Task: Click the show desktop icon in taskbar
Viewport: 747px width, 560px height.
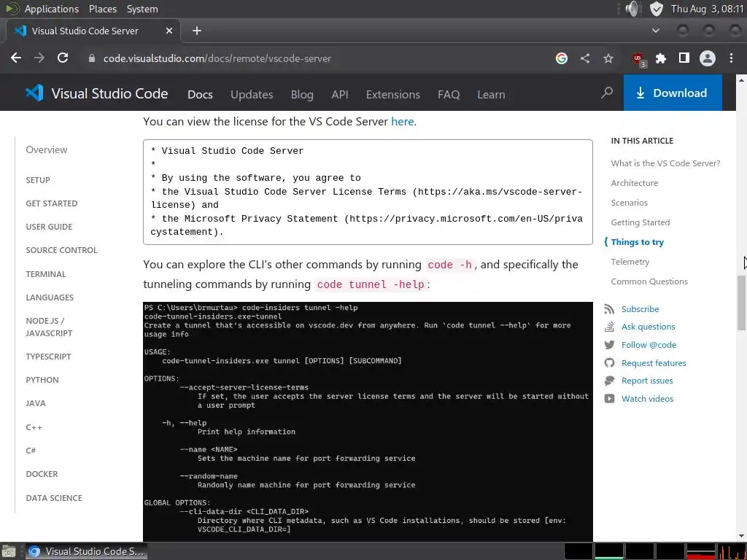Action: point(9,551)
